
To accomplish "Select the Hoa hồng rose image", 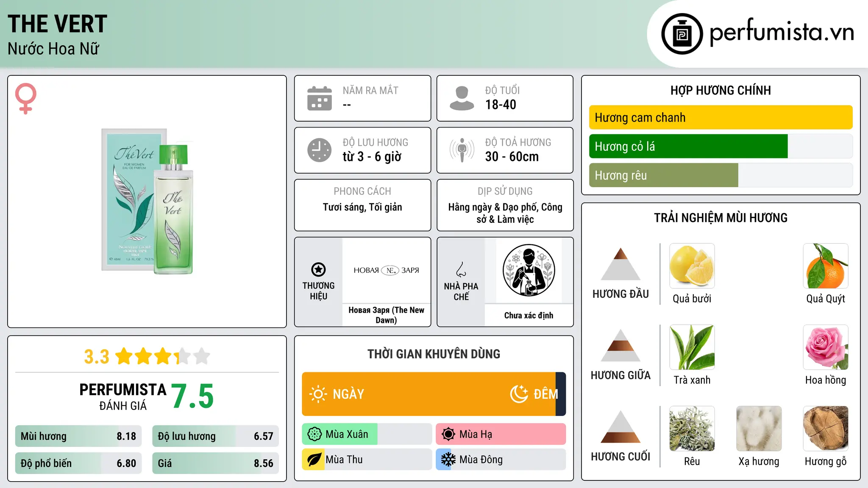I will pyautogui.click(x=826, y=347).
